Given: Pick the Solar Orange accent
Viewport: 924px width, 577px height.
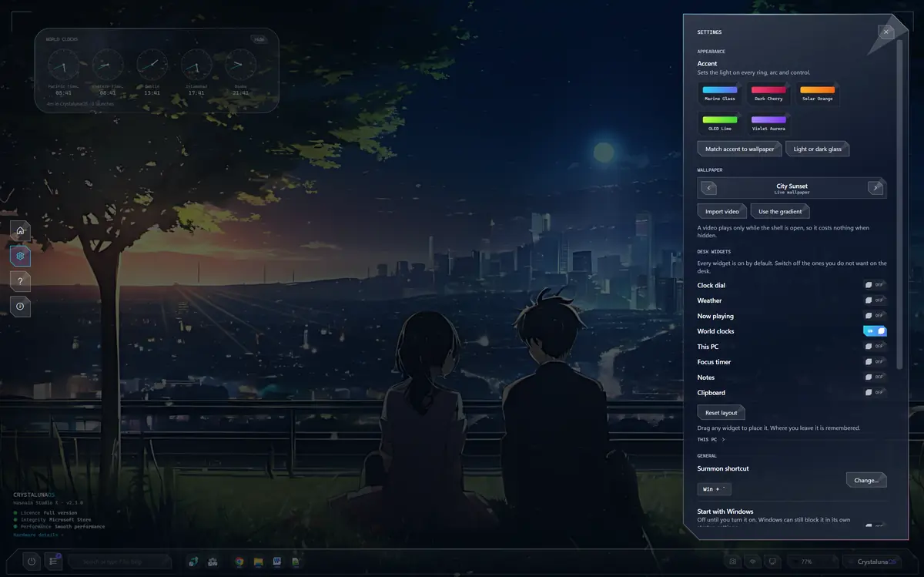Looking at the screenshot, I should pos(818,94).
